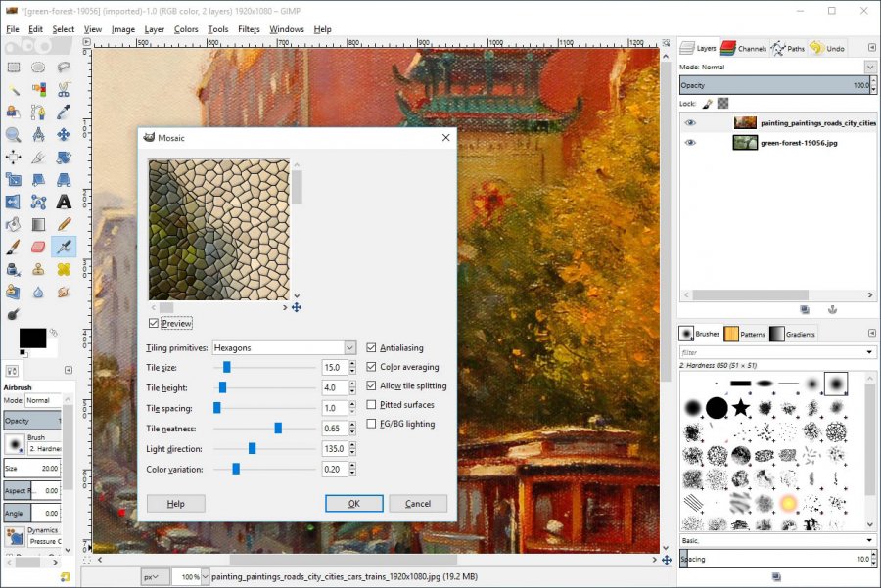The image size is (881, 588).
Task: Switch to the Channels tab
Action: click(x=744, y=49)
